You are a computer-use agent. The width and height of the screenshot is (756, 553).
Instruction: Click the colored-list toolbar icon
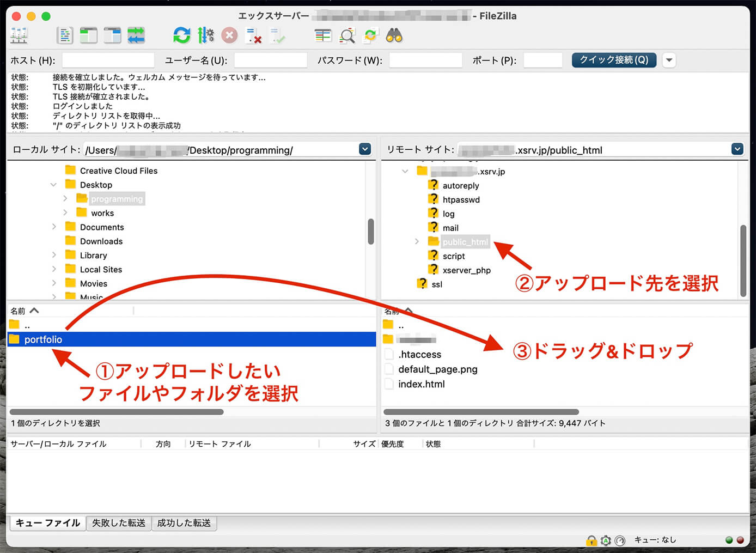(323, 36)
